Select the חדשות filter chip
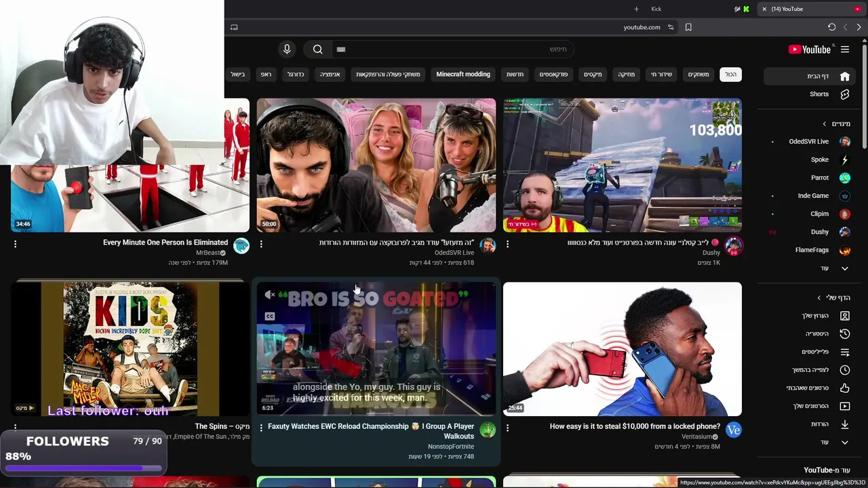The image size is (868, 488). pyautogui.click(x=515, y=75)
